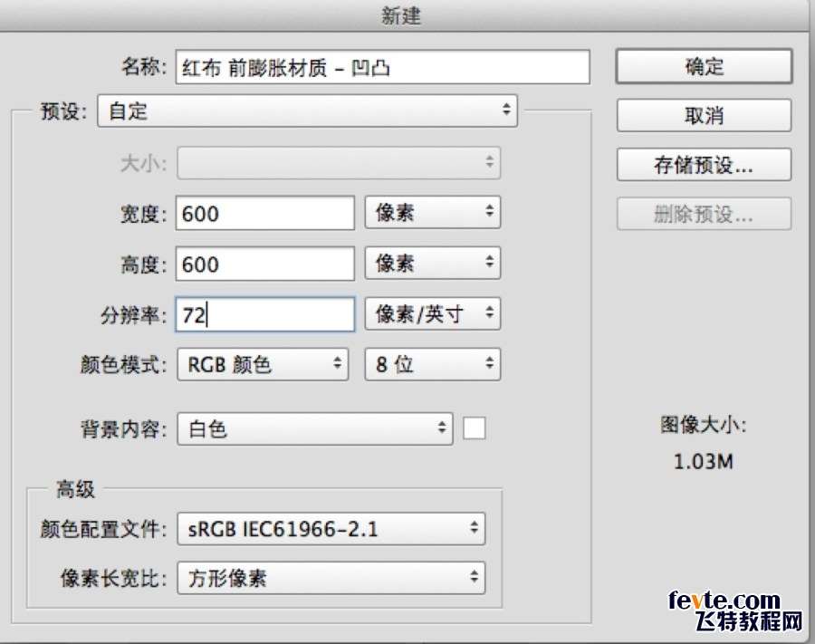Open the height unit dropdown 像素
The image size is (815, 644).
pyautogui.click(x=432, y=264)
